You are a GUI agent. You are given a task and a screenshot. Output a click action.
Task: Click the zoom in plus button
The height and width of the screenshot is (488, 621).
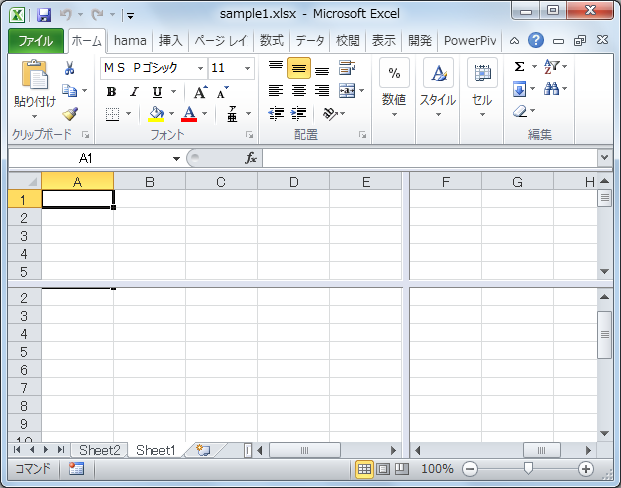(586, 469)
